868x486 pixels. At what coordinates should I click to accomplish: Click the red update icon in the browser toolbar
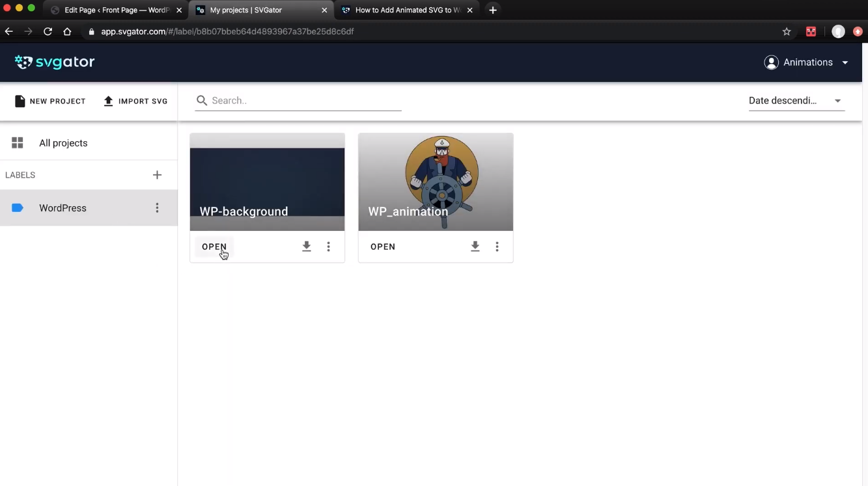858,31
